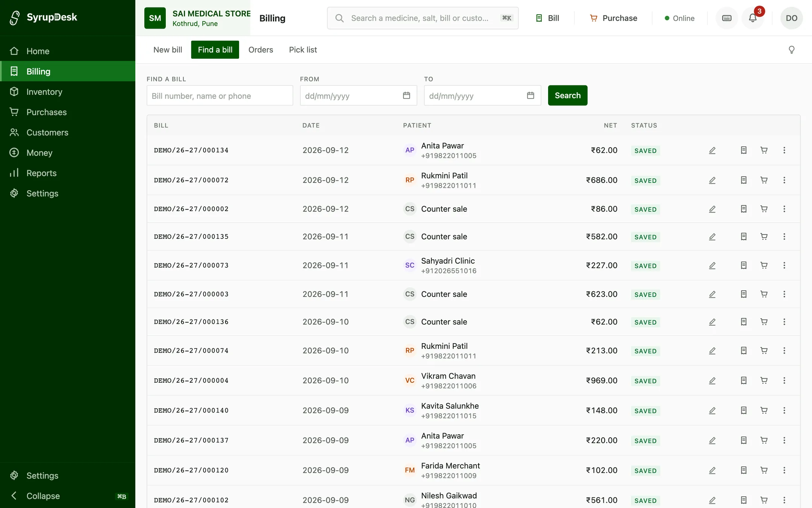
Task: Switch to Pick list tab
Action: click(303, 50)
